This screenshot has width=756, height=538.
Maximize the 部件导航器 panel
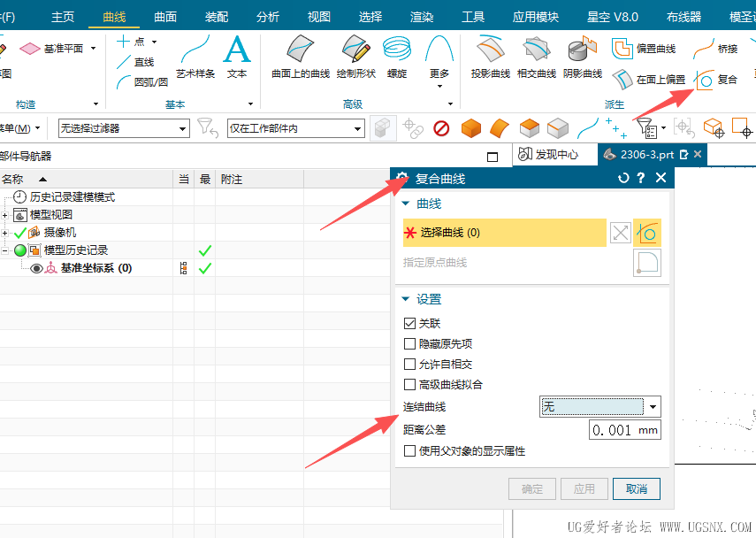(493, 157)
